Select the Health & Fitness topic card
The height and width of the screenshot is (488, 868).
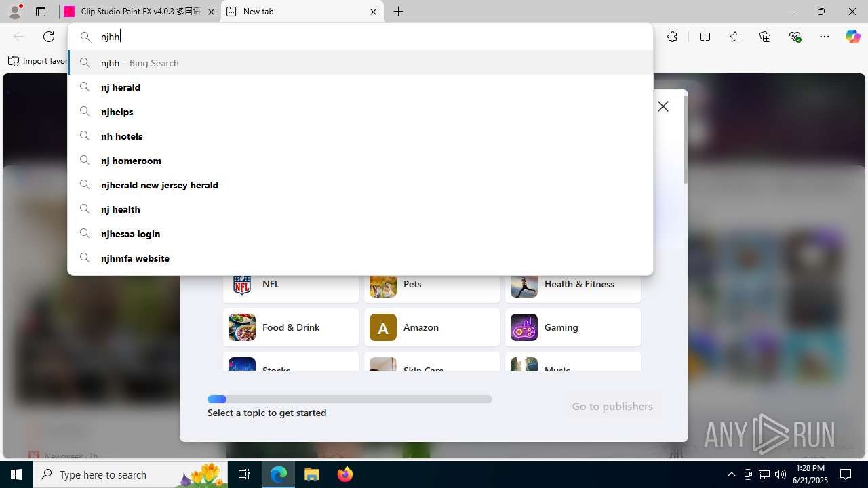573,288
